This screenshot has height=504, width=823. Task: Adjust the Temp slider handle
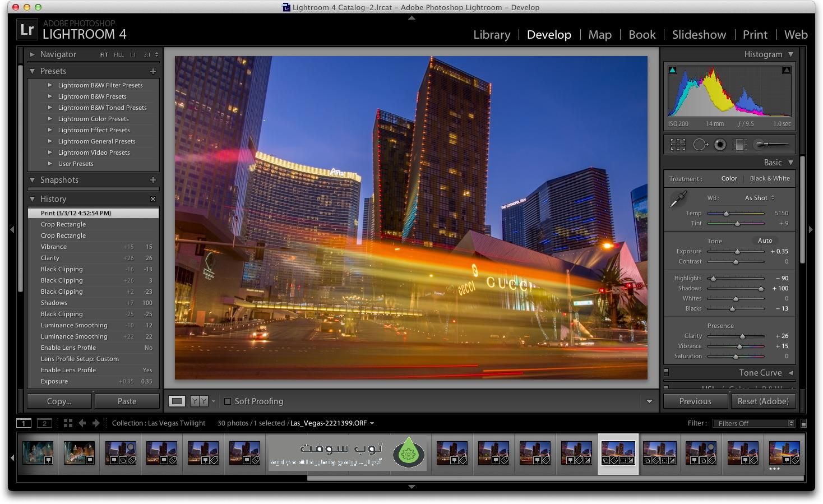click(x=726, y=214)
